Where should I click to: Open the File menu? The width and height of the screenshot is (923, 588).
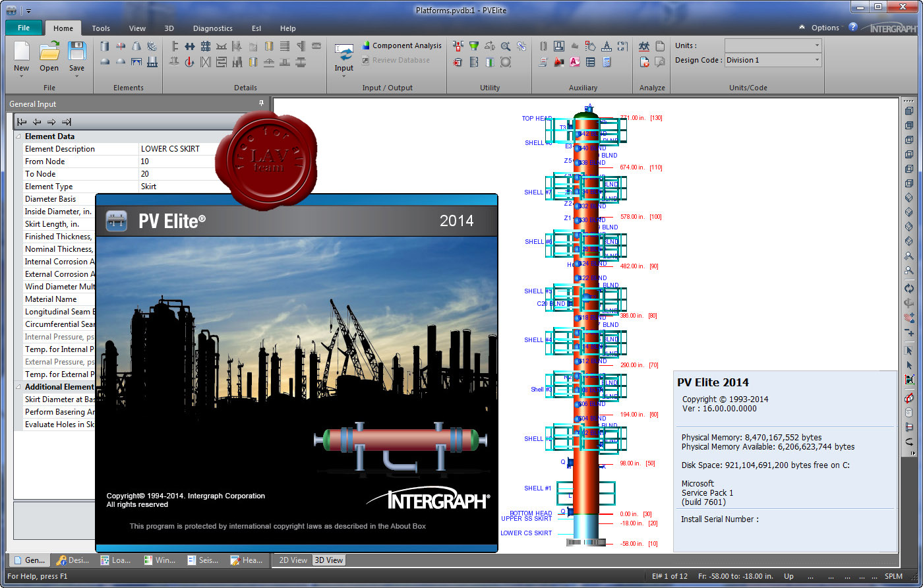pyautogui.click(x=24, y=28)
